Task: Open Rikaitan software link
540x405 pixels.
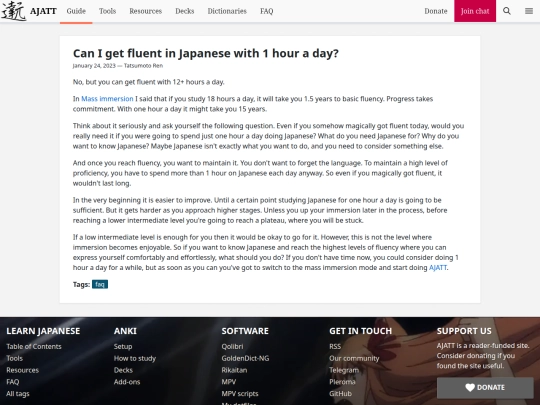Action: click(234, 370)
